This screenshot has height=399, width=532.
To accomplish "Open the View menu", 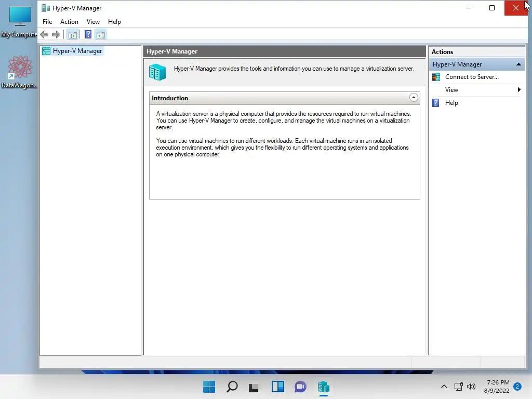I will pos(93,22).
